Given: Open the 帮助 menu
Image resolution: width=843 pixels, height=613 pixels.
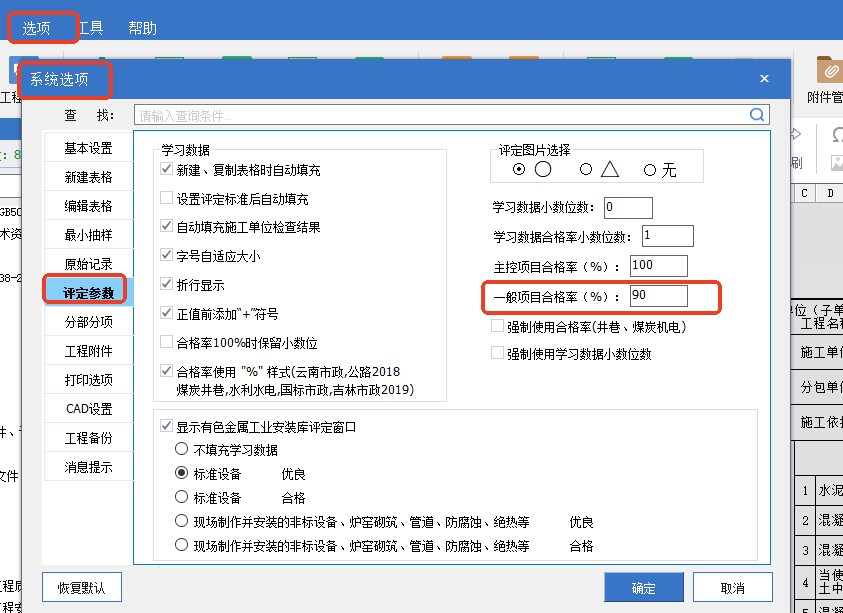Looking at the screenshot, I should coord(142,28).
